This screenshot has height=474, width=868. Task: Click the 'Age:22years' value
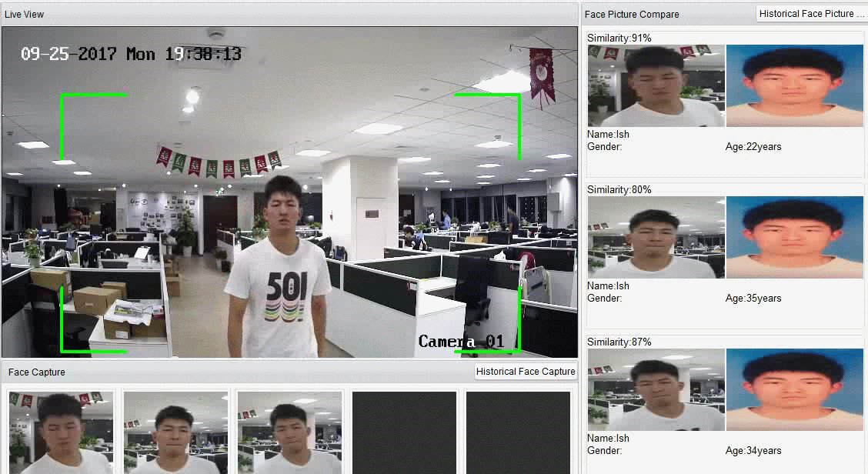(x=753, y=147)
